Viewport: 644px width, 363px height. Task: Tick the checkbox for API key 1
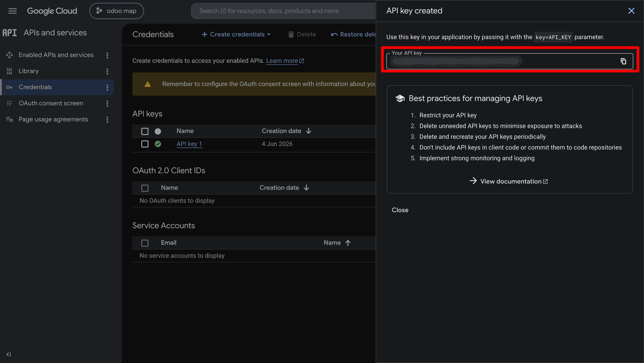point(145,144)
